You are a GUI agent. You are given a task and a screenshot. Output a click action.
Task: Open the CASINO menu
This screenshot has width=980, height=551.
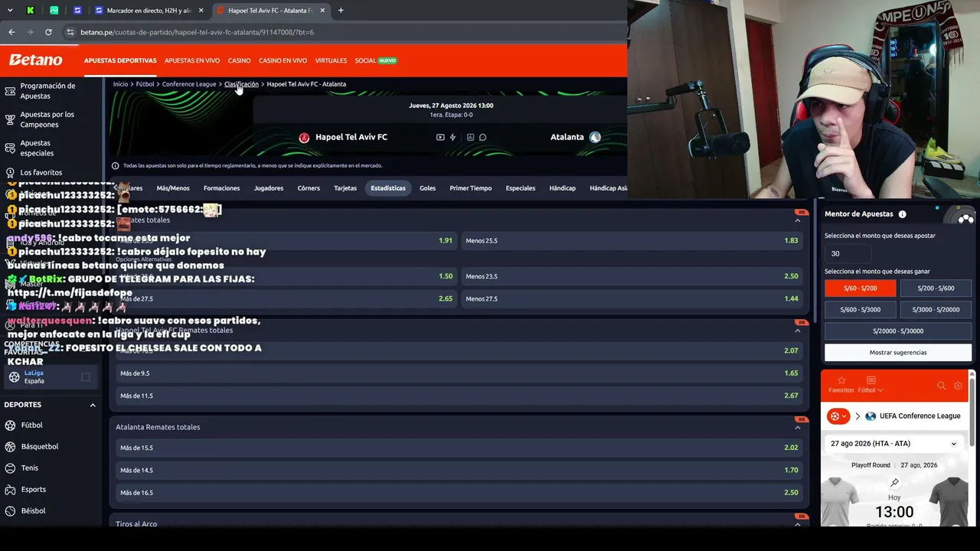pyautogui.click(x=239, y=60)
